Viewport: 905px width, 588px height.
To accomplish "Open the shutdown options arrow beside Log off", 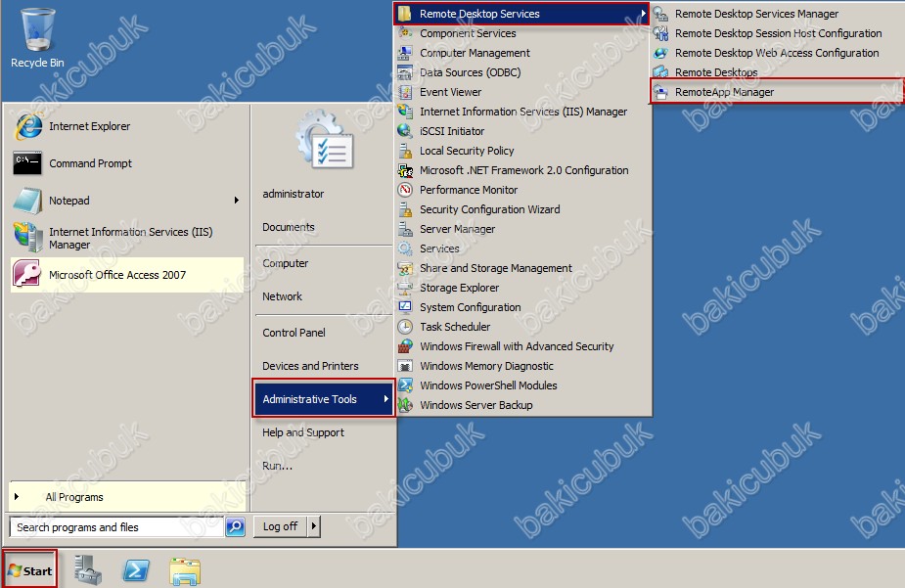I will coord(314,526).
